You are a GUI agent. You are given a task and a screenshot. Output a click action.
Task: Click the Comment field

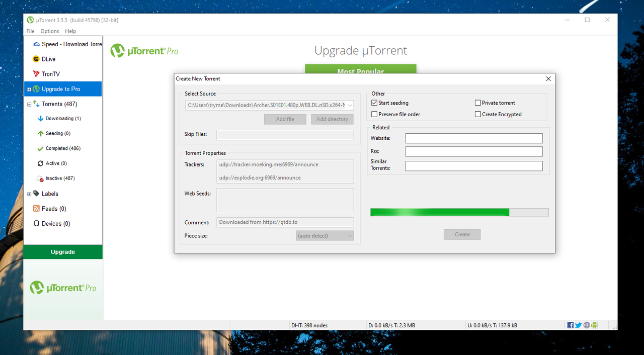coord(285,222)
